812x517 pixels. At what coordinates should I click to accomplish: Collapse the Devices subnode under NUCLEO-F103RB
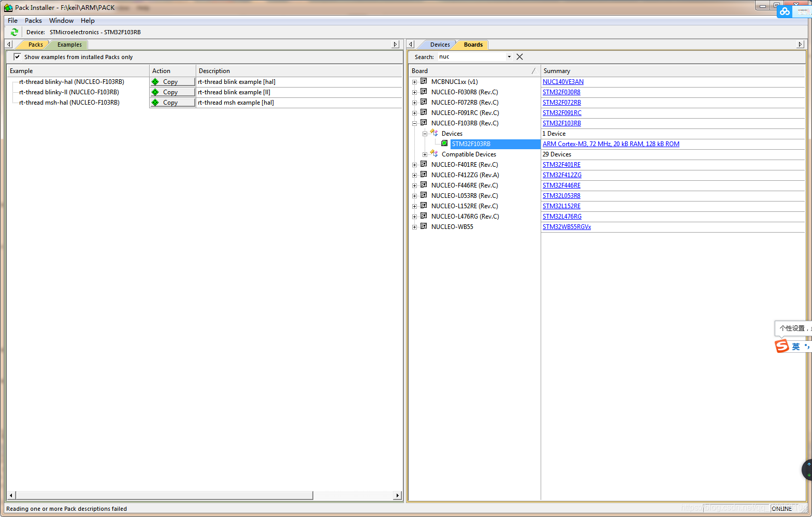pyautogui.click(x=425, y=134)
